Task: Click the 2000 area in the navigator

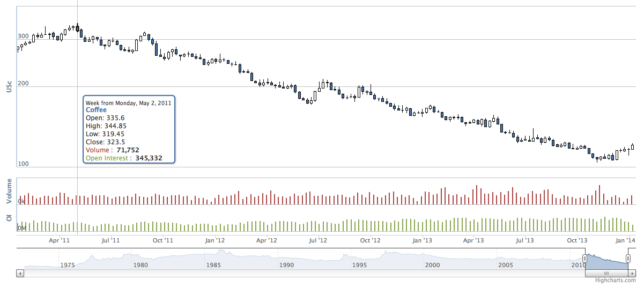Action: coord(432,264)
